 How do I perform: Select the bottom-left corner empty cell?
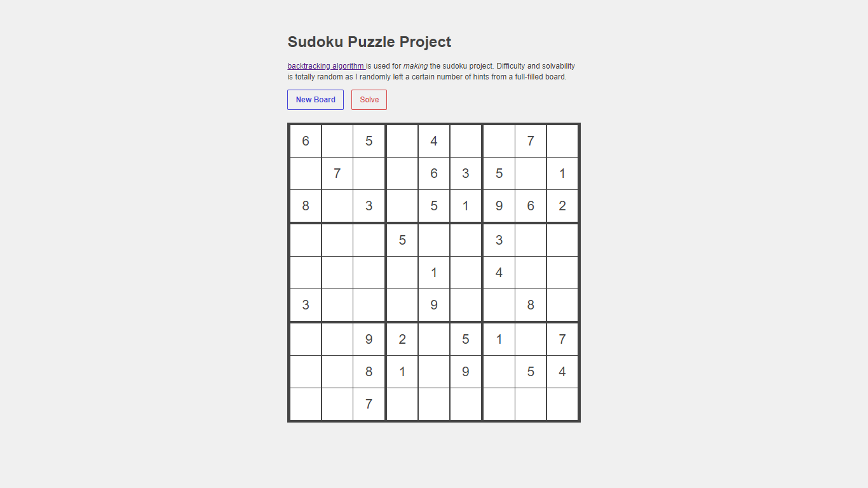click(306, 404)
